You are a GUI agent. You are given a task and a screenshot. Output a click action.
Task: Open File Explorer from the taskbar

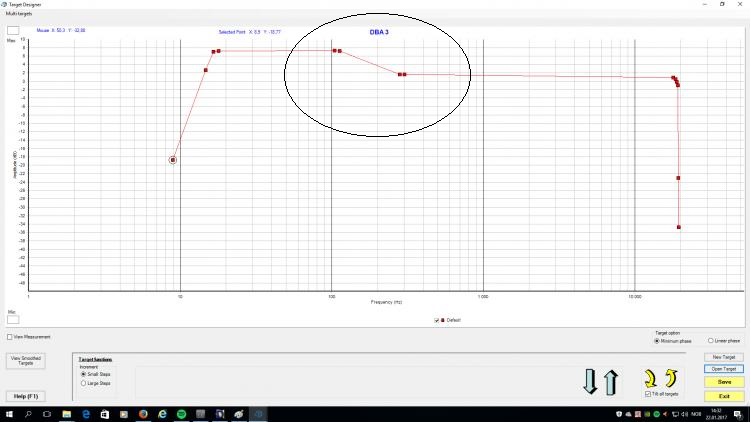(x=67, y=414)
